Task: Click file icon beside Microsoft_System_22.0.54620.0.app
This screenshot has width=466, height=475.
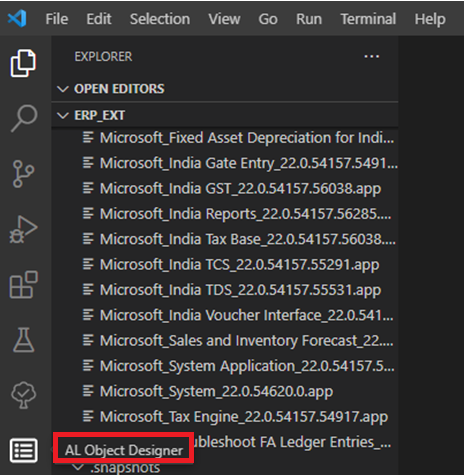Action: pos(88,391)
